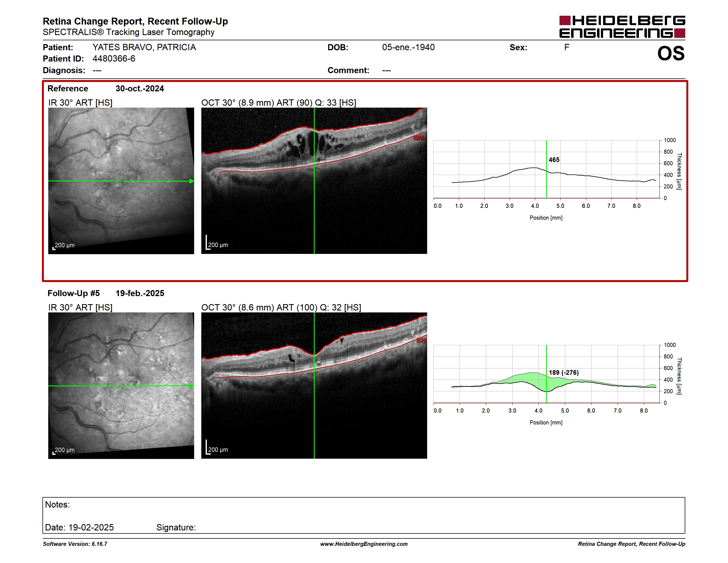Click the BM label on Follow-Up OCT

tap(421, 341)
